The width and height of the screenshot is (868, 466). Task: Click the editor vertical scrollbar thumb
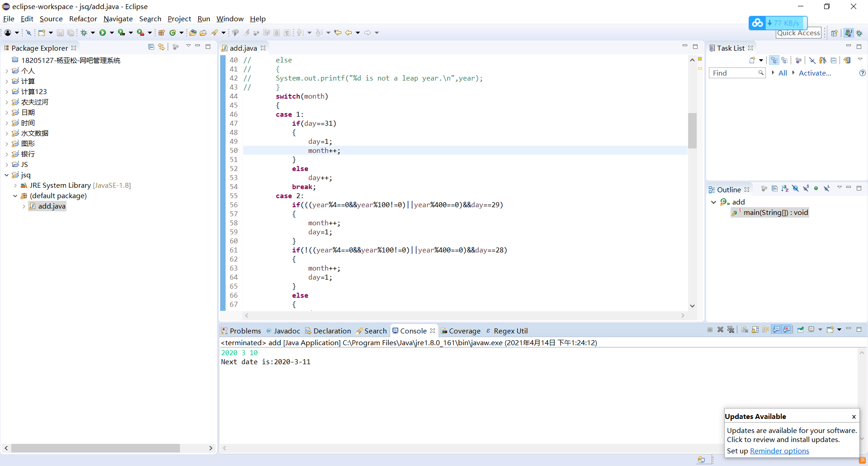(692, 130)
